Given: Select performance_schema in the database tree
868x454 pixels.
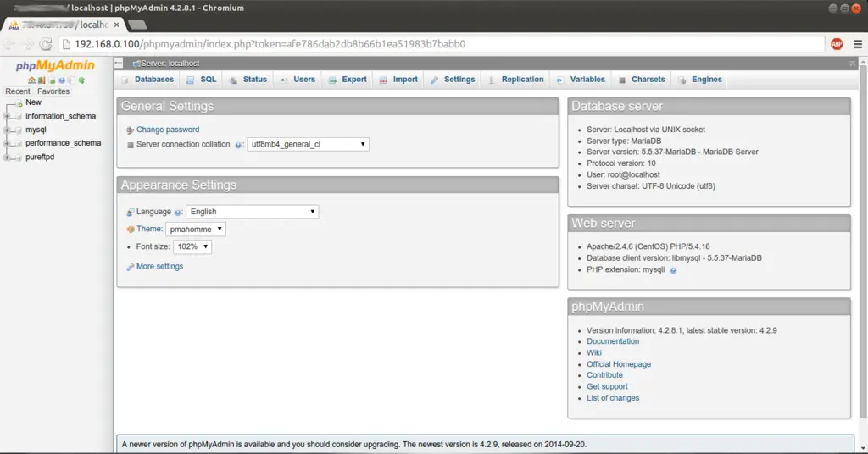Looking at the screenshot, I should coord(63,143).
